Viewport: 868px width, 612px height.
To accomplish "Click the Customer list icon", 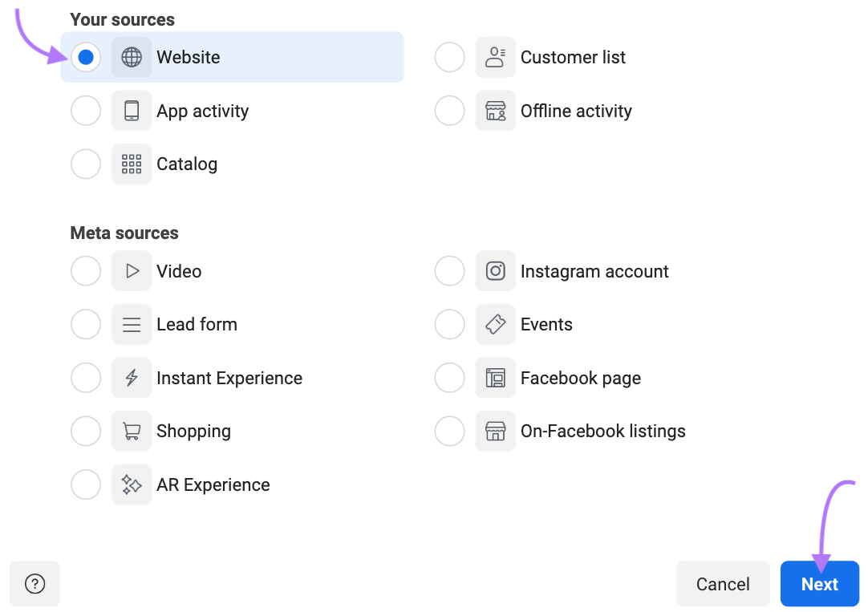I will click(x=495, y=57).
